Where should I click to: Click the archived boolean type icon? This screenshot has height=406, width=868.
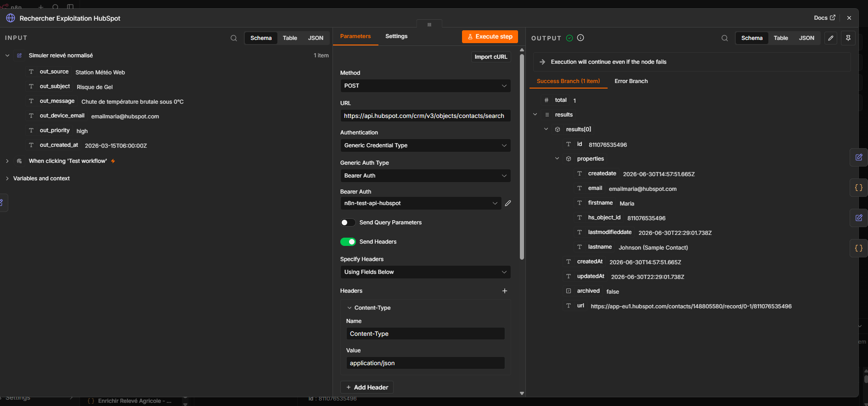[x=569, y=291]
